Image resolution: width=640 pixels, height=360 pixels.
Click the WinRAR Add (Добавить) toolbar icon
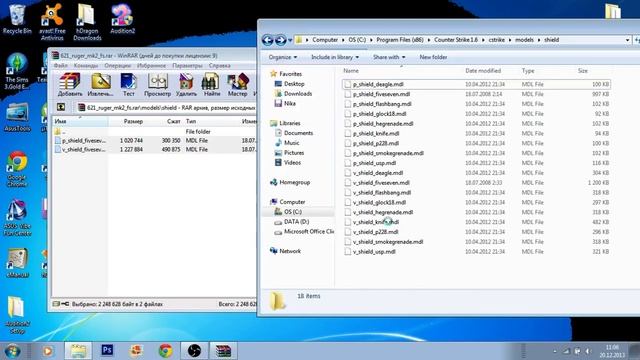70,85
